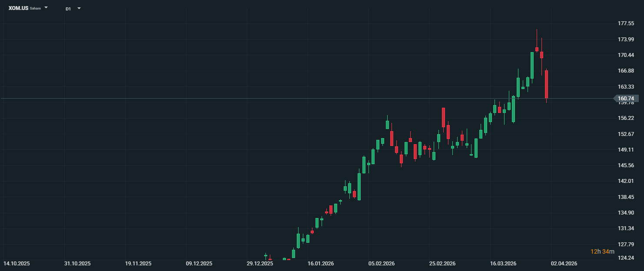
Task: Click the last red candle near 160.74
Action: tap(546, 84)
